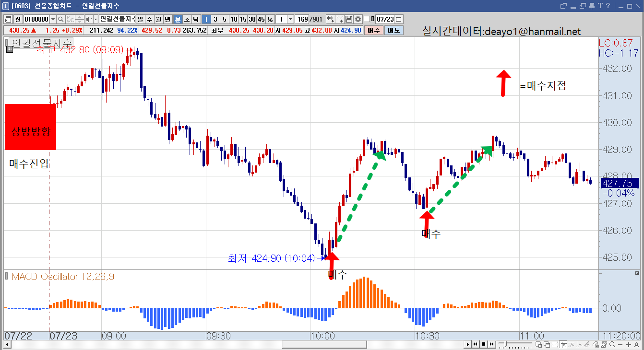644x350 pixels.
Task: Click the bar count field showing 169
Action: (302, 19)
